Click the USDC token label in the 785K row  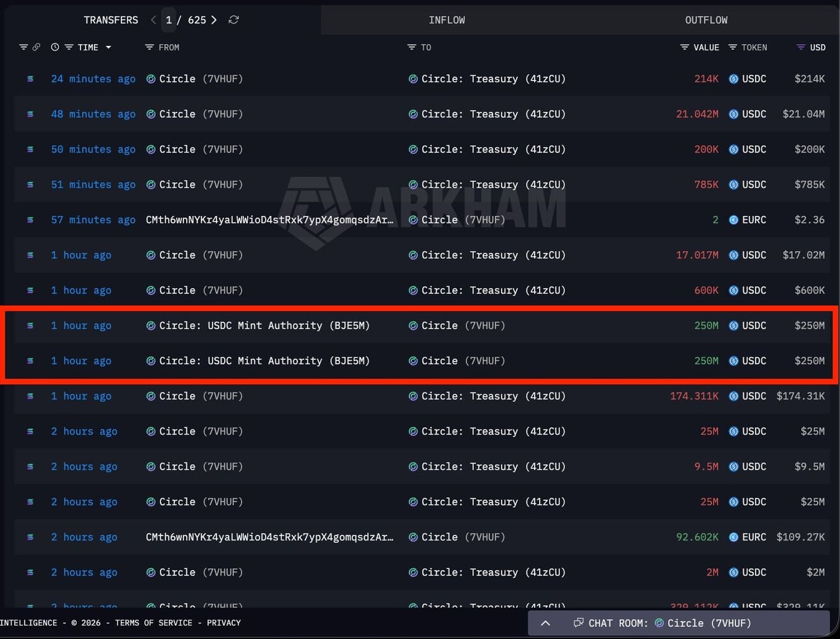click(x=754, y=184)
